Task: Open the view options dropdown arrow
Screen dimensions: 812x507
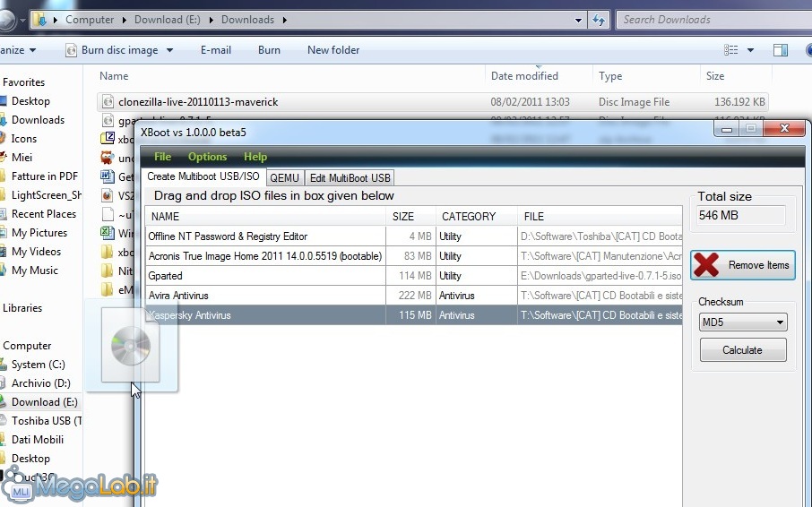Action: (x=750, y=50)
